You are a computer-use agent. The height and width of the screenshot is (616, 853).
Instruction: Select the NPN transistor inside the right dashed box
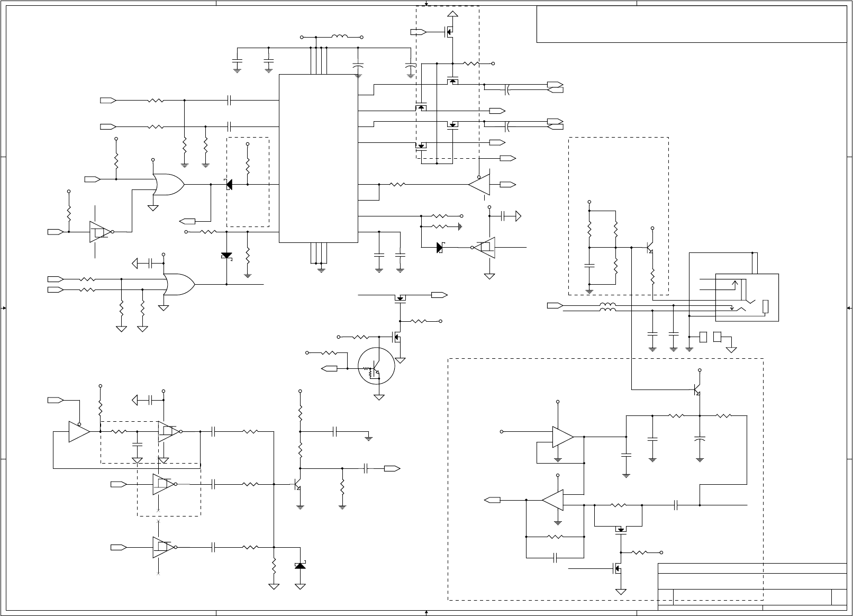pos(650,248)
